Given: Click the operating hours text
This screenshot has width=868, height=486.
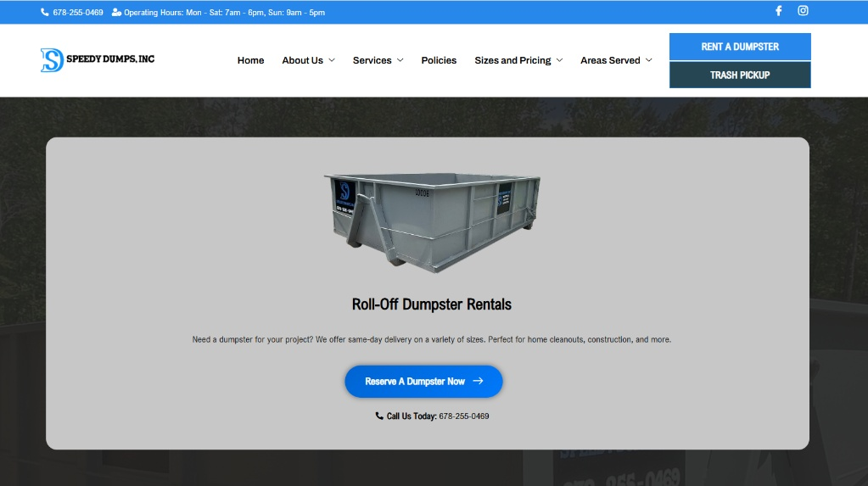Looking at the screenshot, I should point(224,12).
